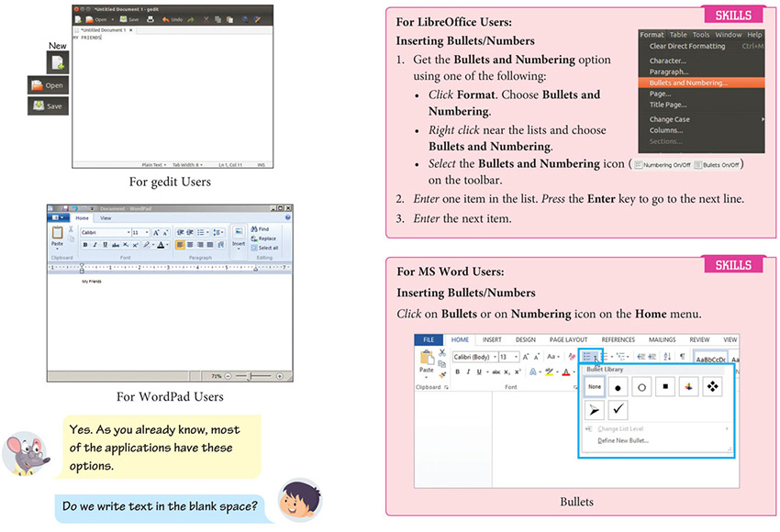780x532 pixels.
Task: Enable left alignment in WordPad Paragraph group
Action: (x=180, y=245)
